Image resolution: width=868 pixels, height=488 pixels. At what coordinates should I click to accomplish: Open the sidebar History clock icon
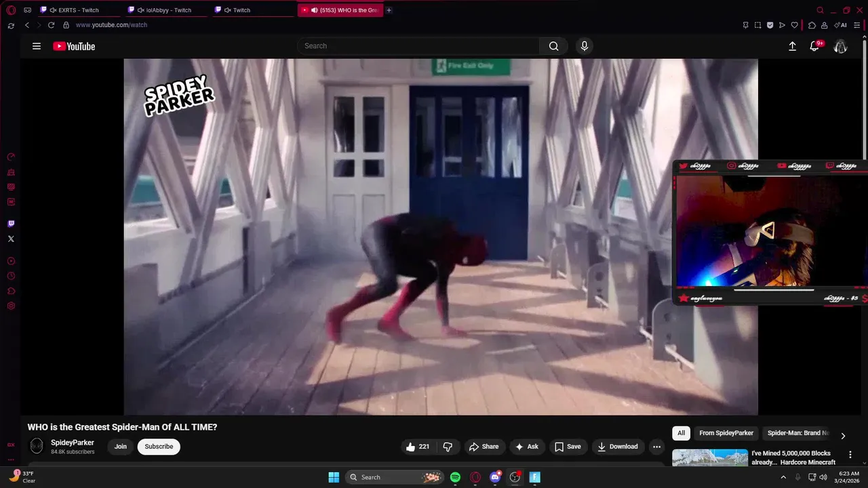(11, 276)
